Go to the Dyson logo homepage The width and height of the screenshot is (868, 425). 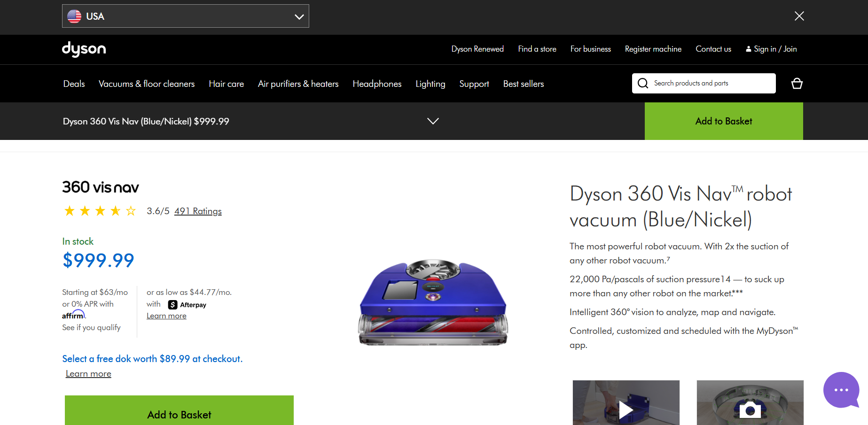84,49
